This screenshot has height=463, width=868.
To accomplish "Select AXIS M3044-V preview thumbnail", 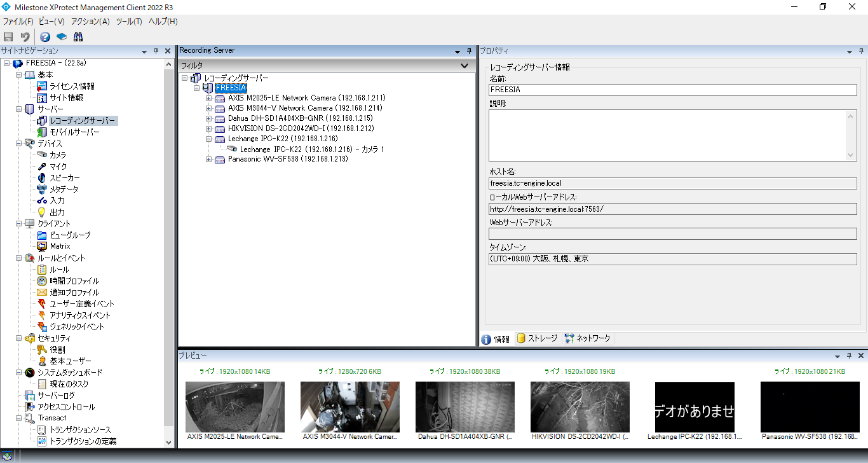I will click(350, 407).
